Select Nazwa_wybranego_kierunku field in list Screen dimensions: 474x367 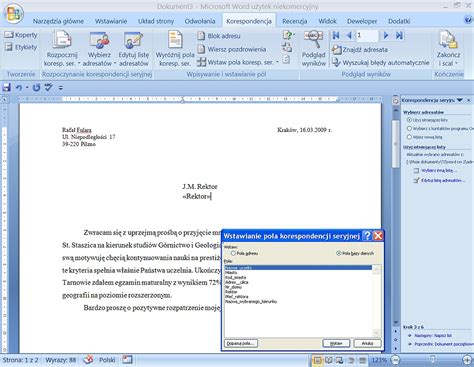point(298,301)
